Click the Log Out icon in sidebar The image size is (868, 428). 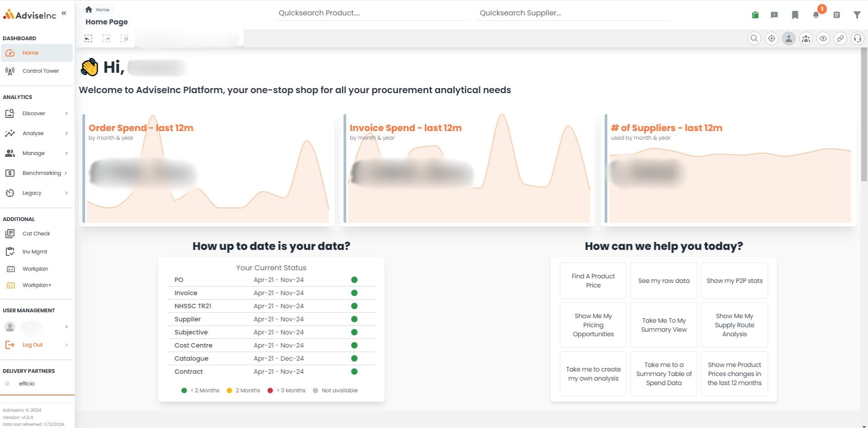(10, 345)
